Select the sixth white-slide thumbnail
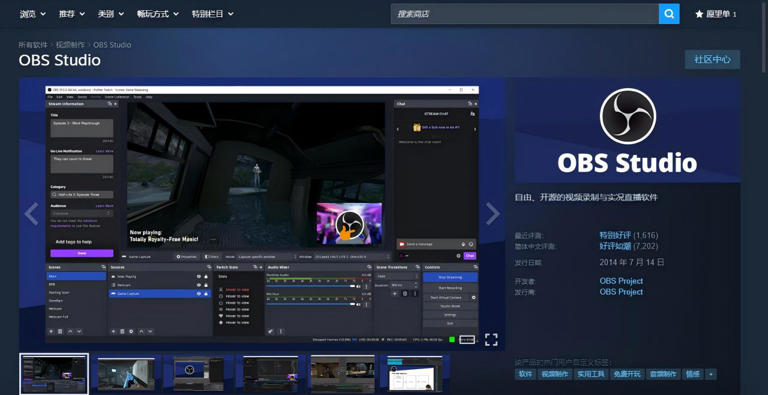 point(415,373)
